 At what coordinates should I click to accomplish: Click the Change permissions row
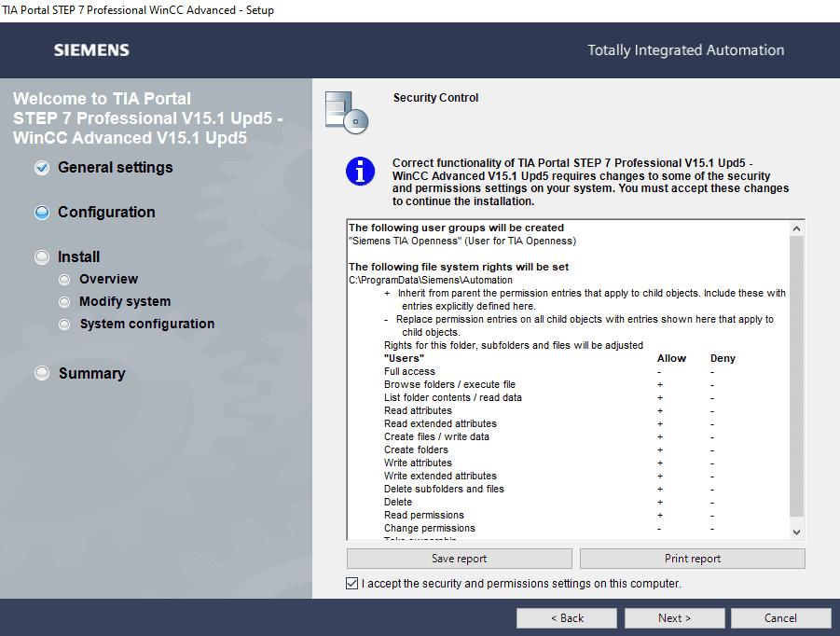pos(549,529)
